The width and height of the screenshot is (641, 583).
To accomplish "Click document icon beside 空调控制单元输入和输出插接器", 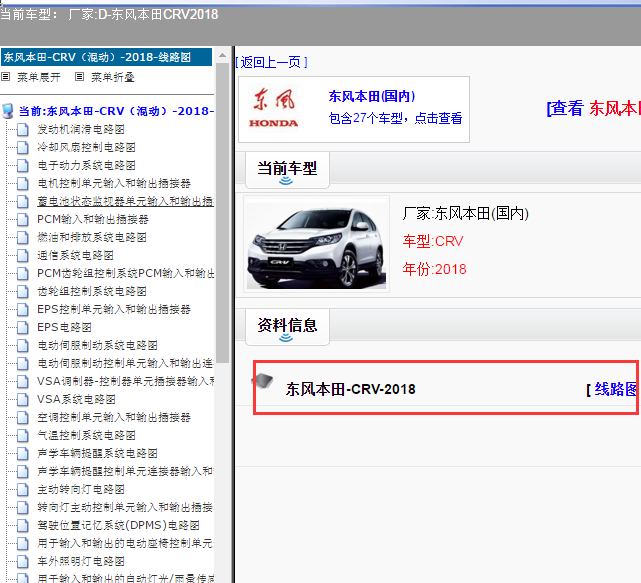I will 23,417.
